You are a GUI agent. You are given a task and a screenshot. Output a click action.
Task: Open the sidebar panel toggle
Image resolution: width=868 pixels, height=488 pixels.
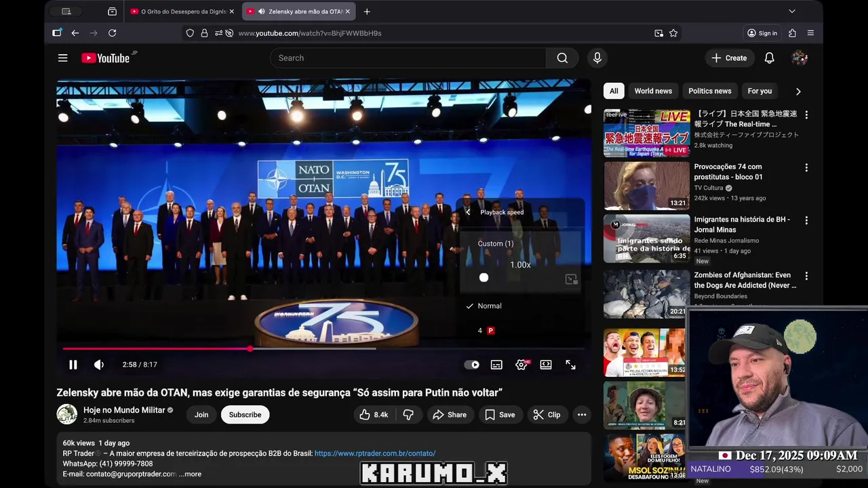point(57,33)
